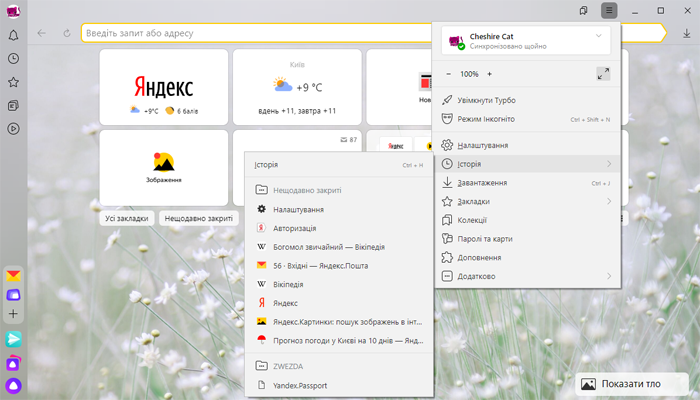Open Налаштування in the main menu

point(527,145)
